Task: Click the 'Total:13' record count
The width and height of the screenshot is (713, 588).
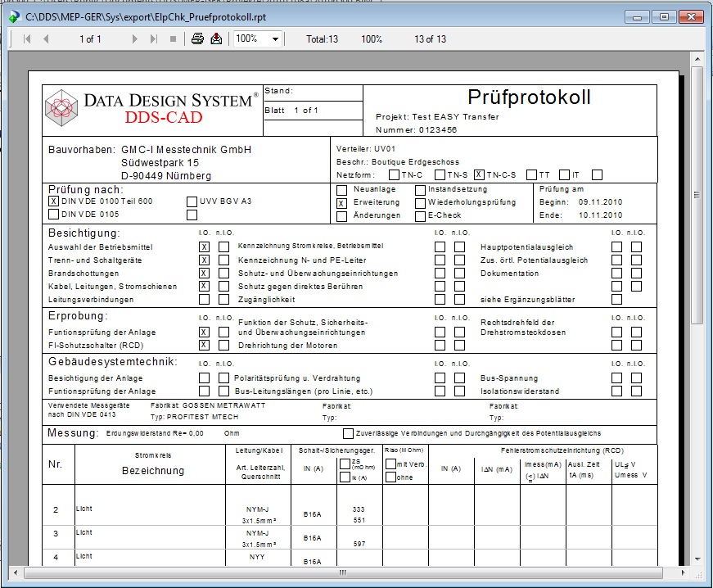Action: click(x=322, y=39)
